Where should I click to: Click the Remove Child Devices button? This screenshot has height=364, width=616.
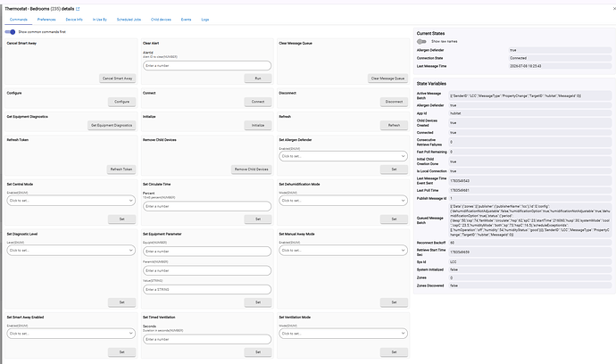[252, 169]
